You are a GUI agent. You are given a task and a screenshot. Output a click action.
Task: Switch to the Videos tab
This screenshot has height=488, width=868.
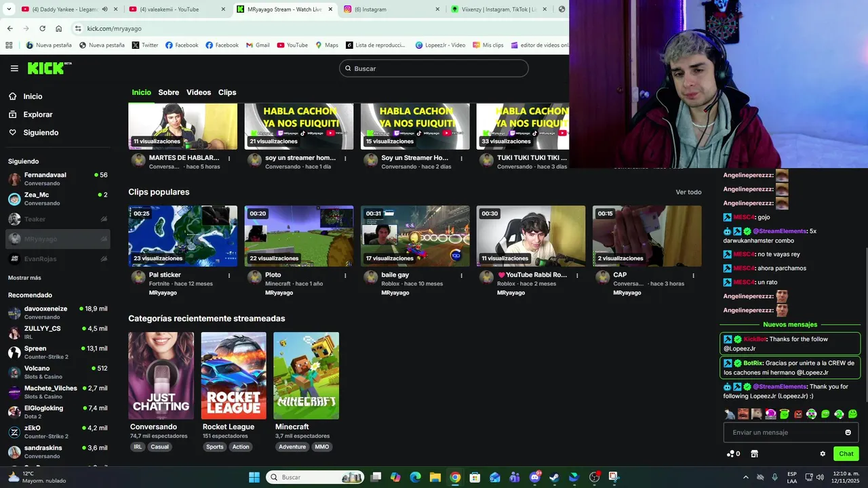[x=199, y=92]
